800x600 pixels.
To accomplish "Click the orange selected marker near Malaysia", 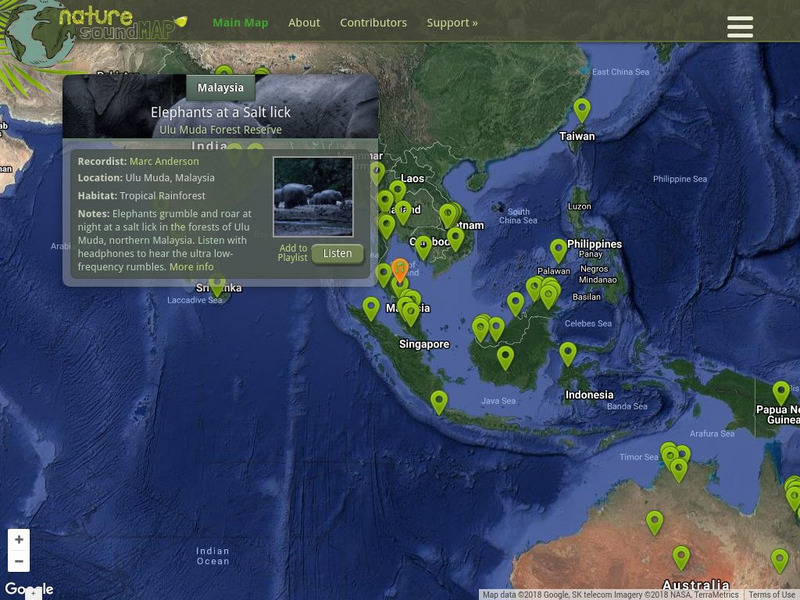I will pyautogui.click(x=401, y=268).
